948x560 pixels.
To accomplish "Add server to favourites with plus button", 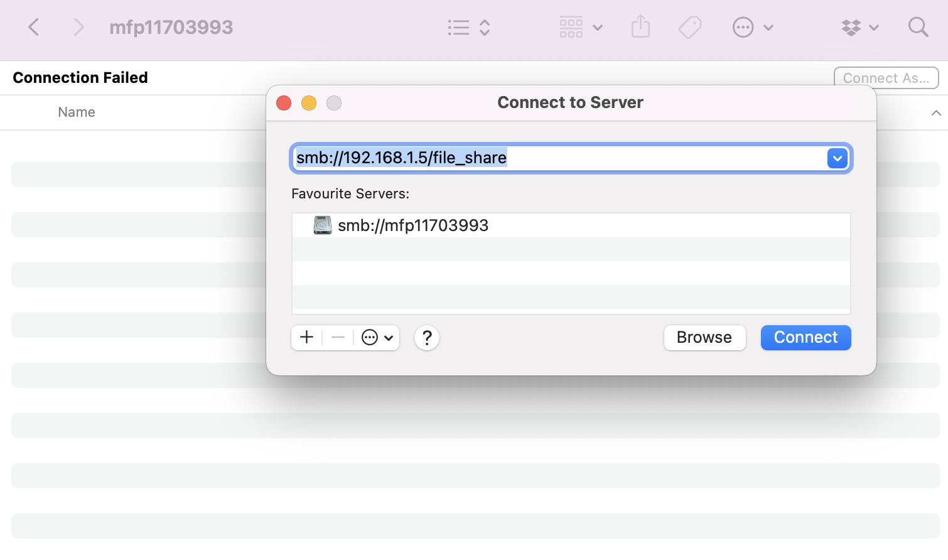I will point(307,338).
